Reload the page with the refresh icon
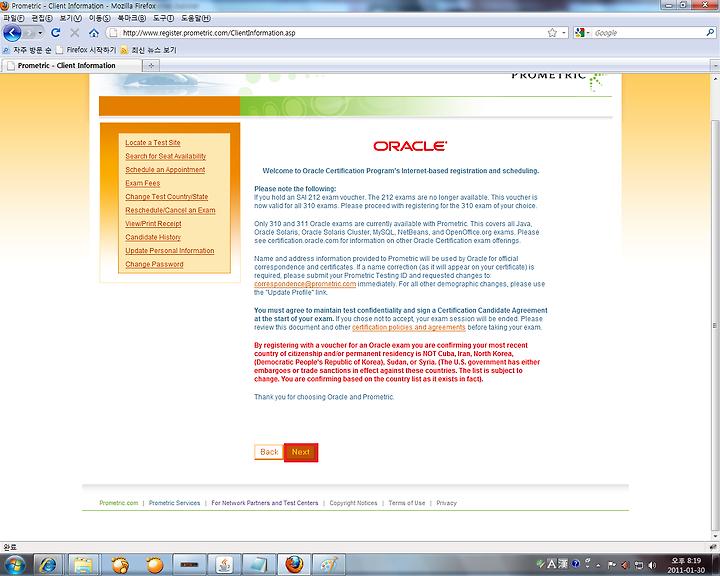720x576 pixels. click(56, 33)
